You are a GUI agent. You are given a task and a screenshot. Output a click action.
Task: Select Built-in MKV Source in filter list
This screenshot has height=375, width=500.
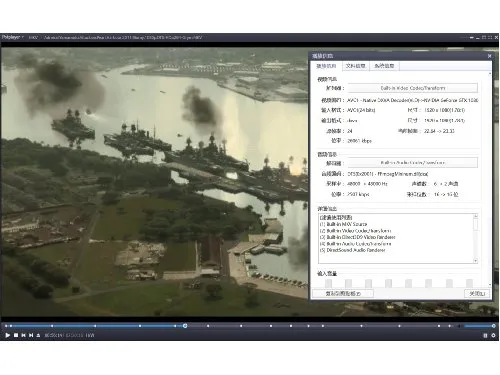click(344, 224)
